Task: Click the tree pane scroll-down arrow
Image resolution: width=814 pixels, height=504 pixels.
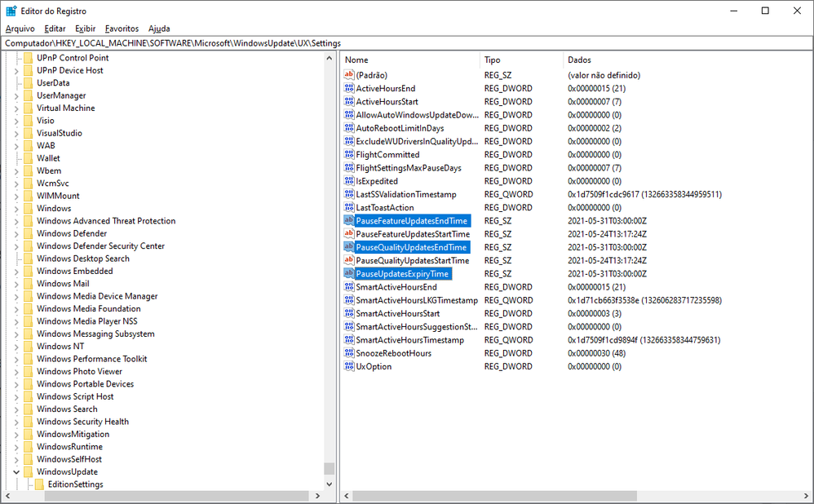Action: click(x=330, y=484)
